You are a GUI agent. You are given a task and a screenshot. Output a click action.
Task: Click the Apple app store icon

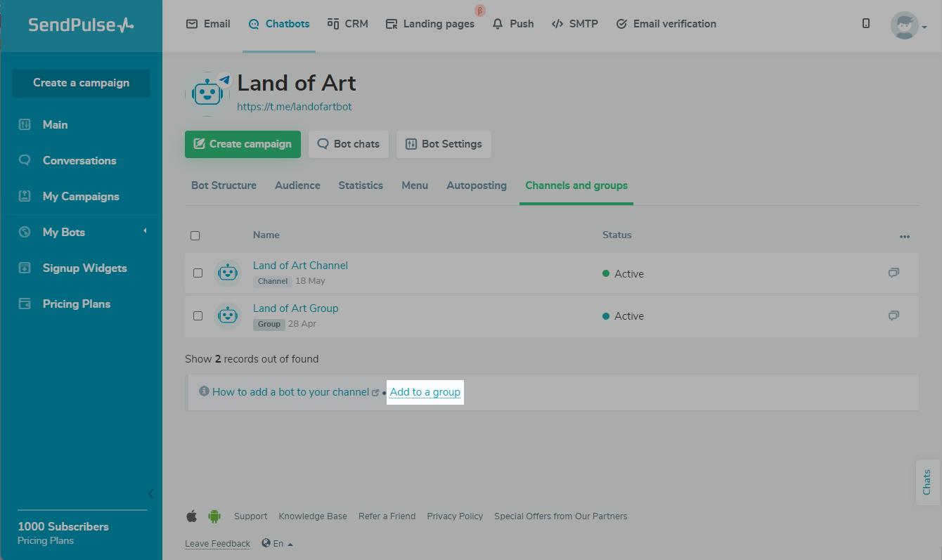pyautogui.click(x=191, y=516)
